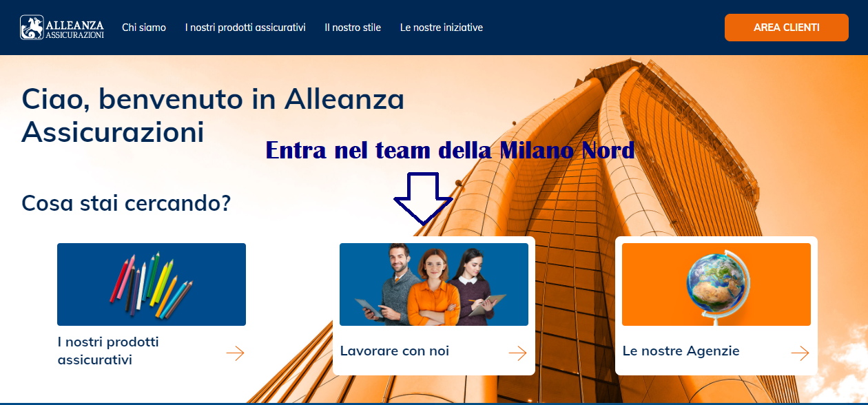
Task: Follow the Lavorare con noi link text
Action: pyautogui.click(x=395, y=351)
